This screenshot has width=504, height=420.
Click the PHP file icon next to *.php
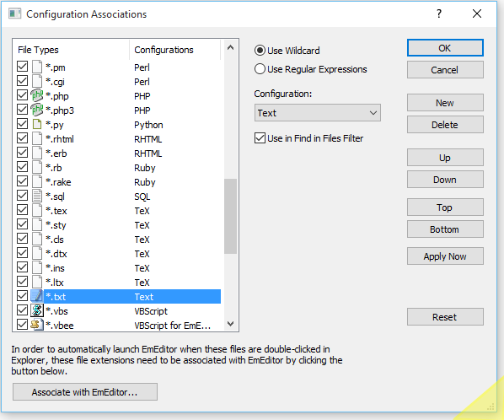point(37,95)
